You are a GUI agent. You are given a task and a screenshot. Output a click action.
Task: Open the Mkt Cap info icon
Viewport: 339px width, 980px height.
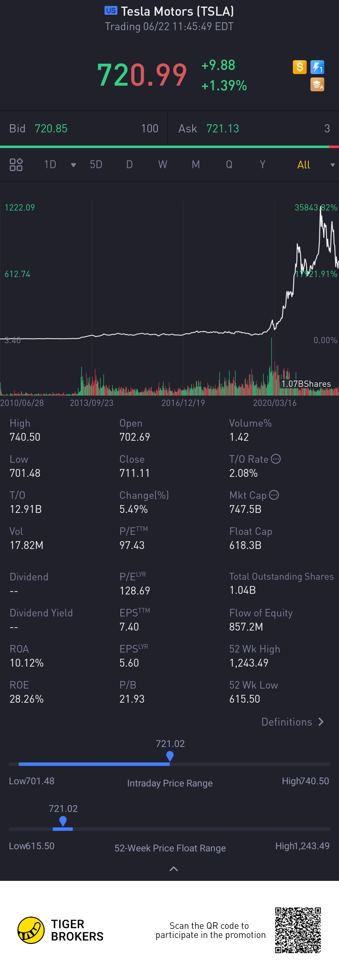point(274,495)
